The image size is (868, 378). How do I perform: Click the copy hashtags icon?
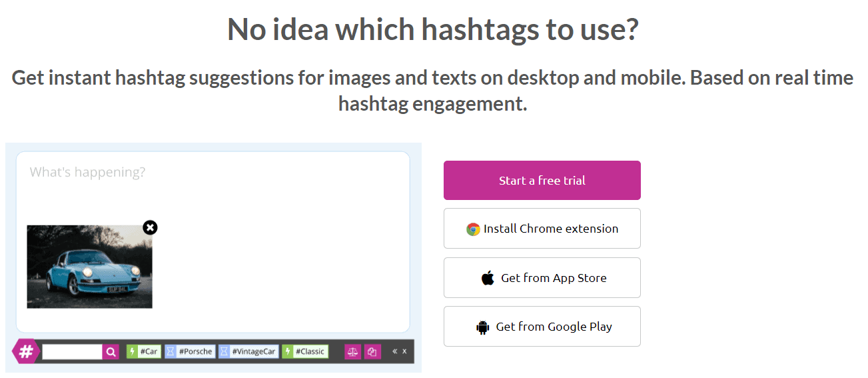click(x=372, y=351)
